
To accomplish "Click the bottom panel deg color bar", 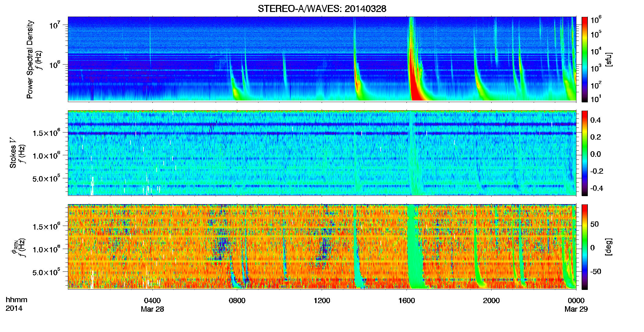I will [585, 247].
